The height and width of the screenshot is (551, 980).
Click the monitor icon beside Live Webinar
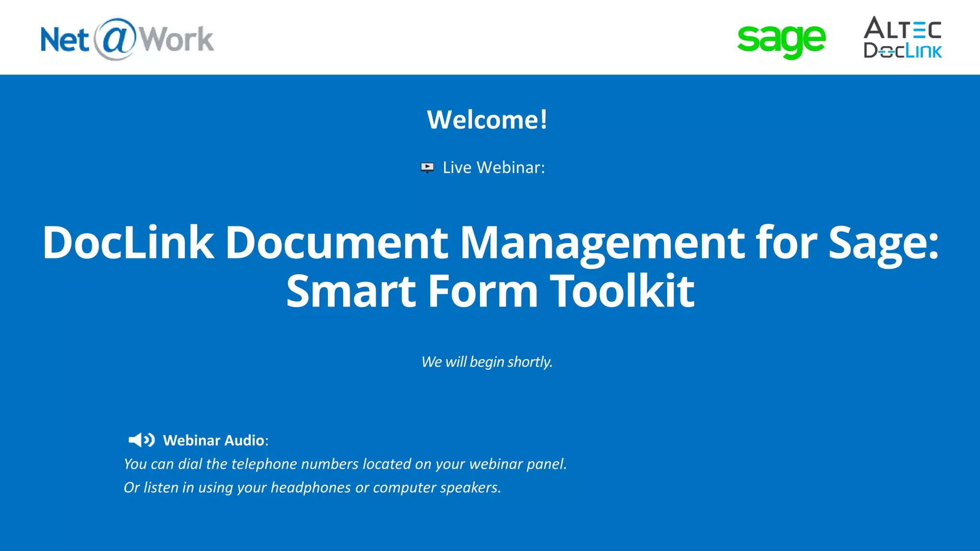(x=427, y=167)
